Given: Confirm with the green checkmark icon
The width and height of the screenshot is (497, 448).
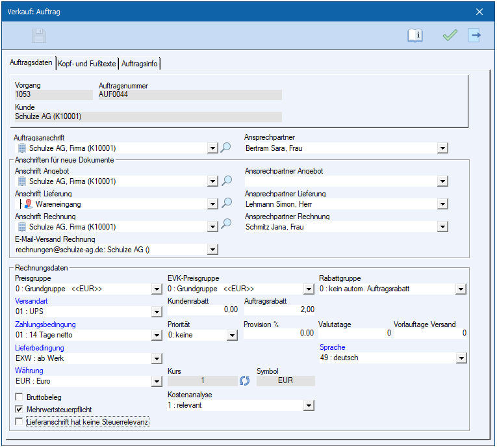Looking at the screenshot, I should 450,36.
